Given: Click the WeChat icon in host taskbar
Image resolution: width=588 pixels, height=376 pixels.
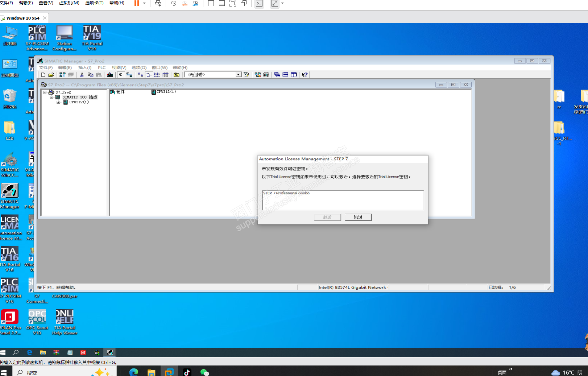Looking at the screenshot, I should pyautogui.click(x=204, y=372).
